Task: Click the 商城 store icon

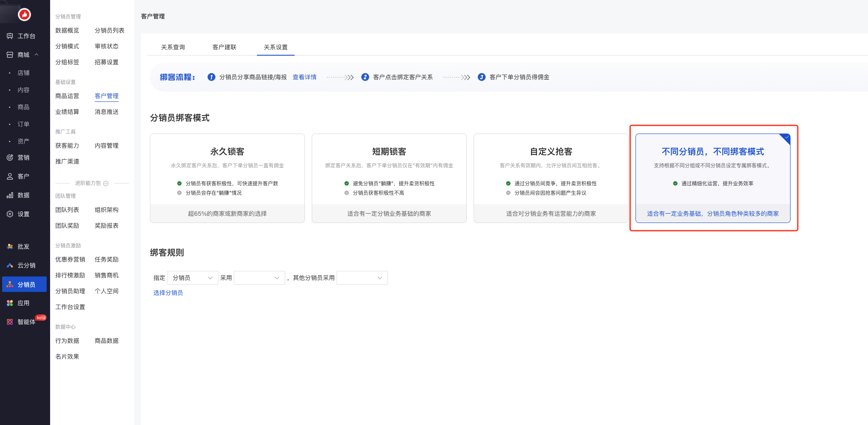Action: (10, 55)
